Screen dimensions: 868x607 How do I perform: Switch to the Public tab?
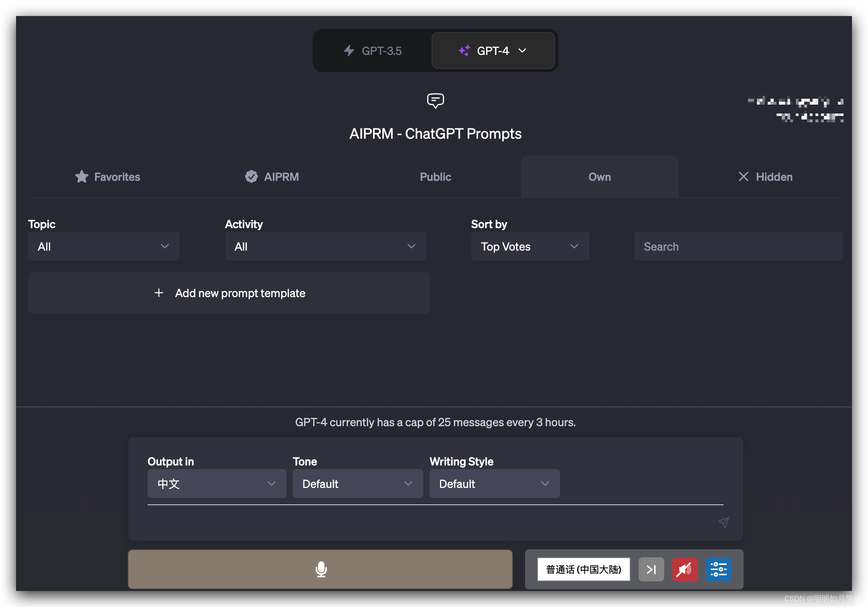(436, 177)
